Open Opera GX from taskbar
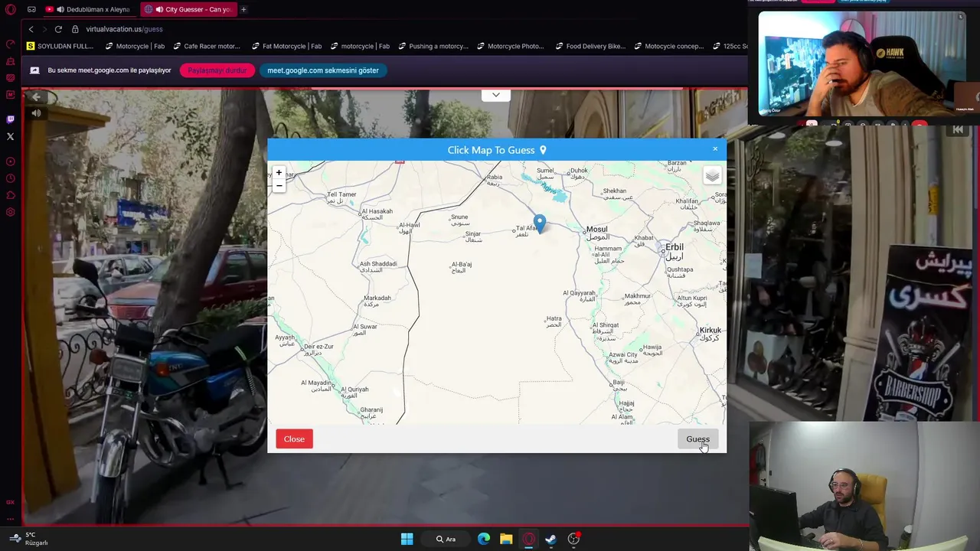The width and height of the screenshot is (980, 551). pos(528,539)
